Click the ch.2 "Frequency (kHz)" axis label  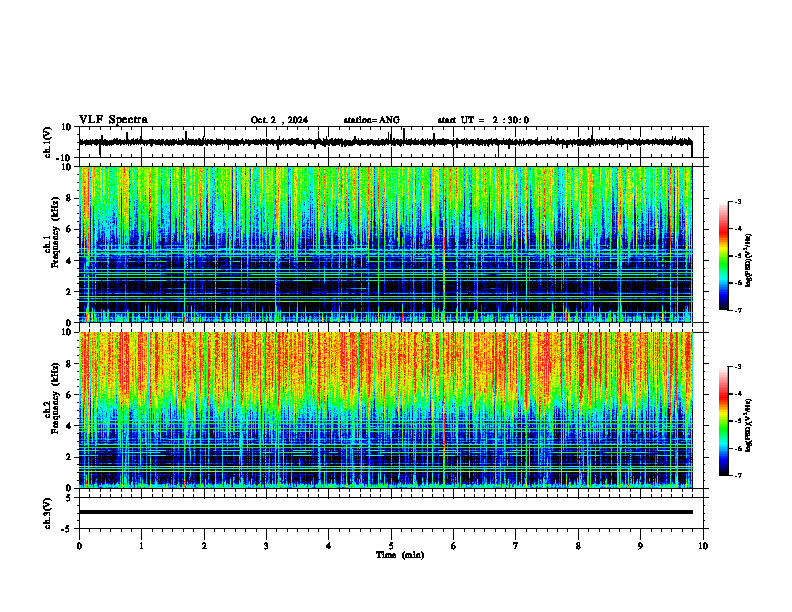55,398
